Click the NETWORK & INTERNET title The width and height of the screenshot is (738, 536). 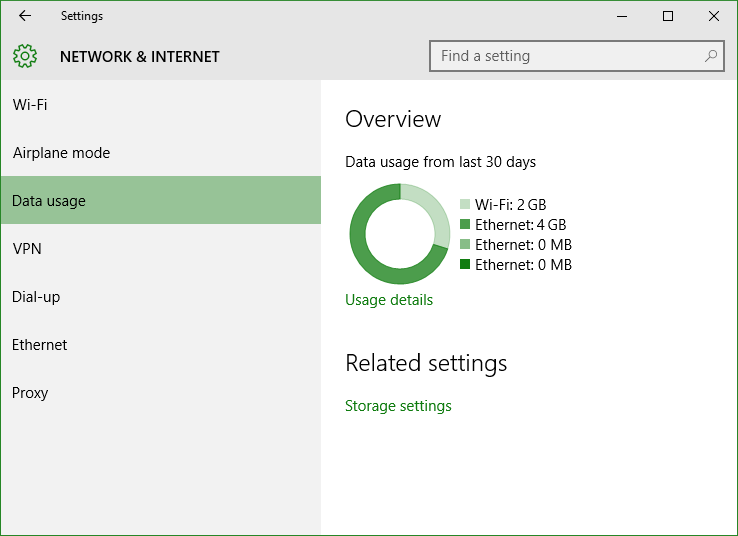pos(140,56)
